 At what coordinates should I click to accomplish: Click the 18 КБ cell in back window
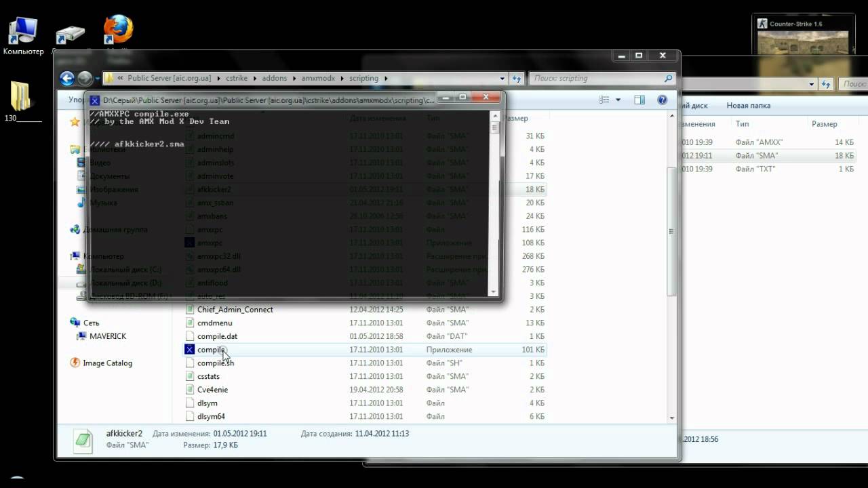844,156
